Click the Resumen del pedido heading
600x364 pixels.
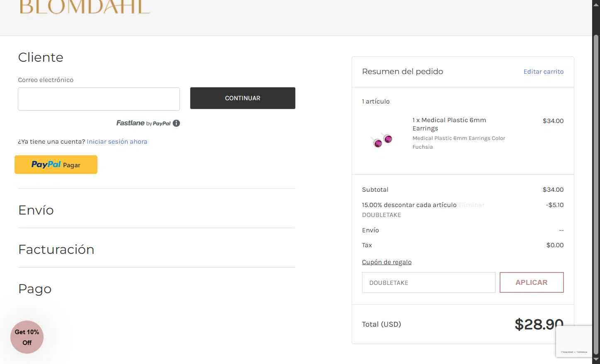coord(403,71)
